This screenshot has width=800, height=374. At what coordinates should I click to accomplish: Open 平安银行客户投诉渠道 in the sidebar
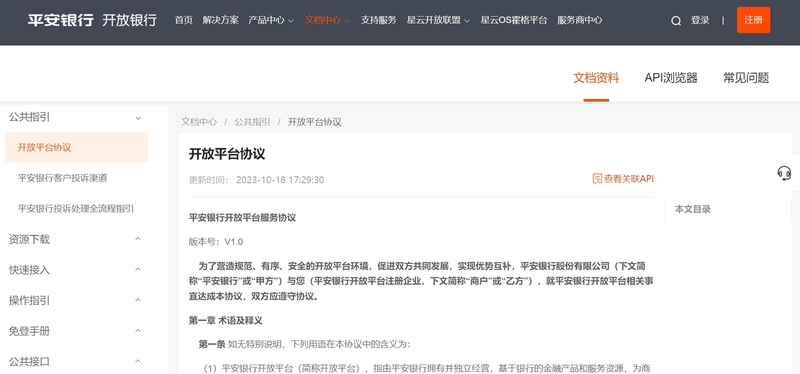click(x=62, y=178)
